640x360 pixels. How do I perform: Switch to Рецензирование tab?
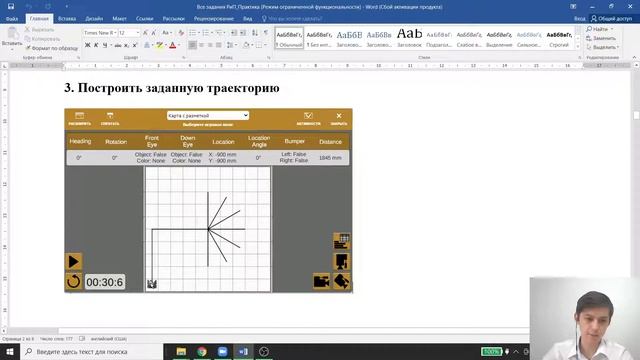pos(214,19)
